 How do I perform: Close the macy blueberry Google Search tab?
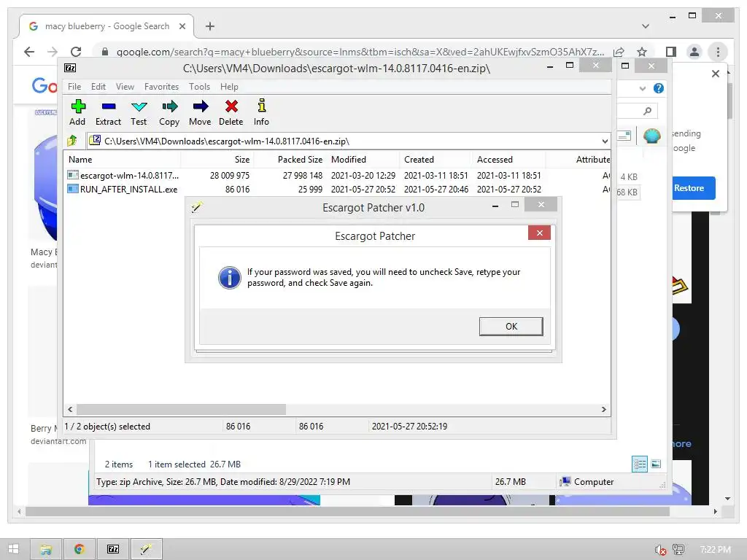point(182,26)
